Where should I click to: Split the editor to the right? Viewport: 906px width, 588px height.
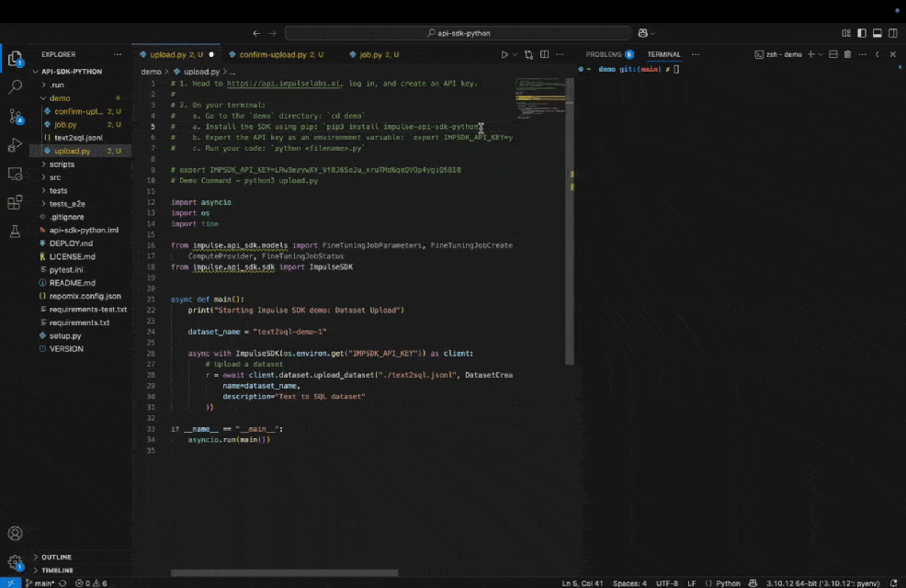click(544, 54)
